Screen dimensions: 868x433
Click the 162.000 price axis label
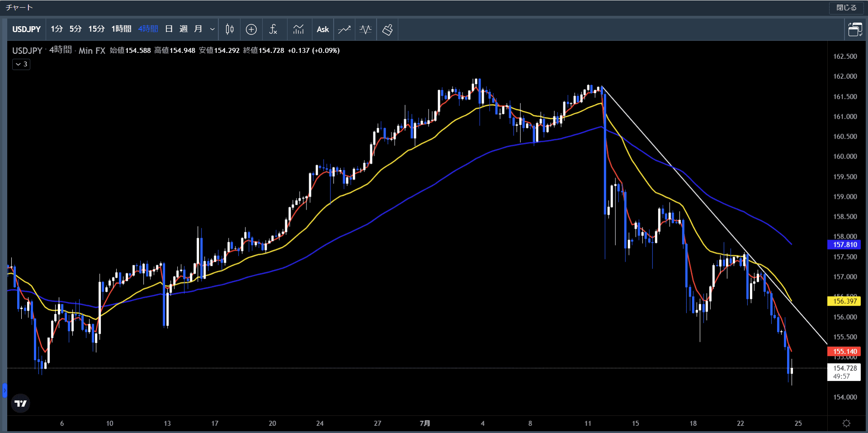click(x=845, y=76)
